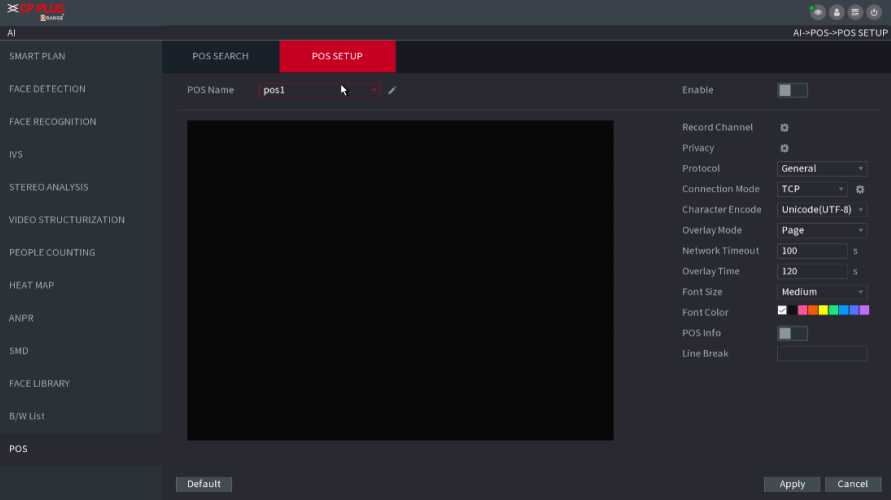The width and height of the screenshot is (891, 500).
Task: Open the Record Channel settings gear
Action: pyautogui.click(x=784, y=128)
